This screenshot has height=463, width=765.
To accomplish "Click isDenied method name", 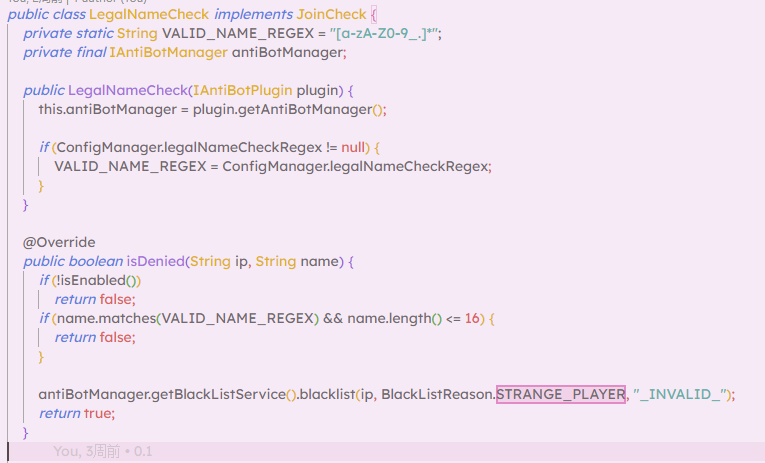I will [x=155, y=262].
